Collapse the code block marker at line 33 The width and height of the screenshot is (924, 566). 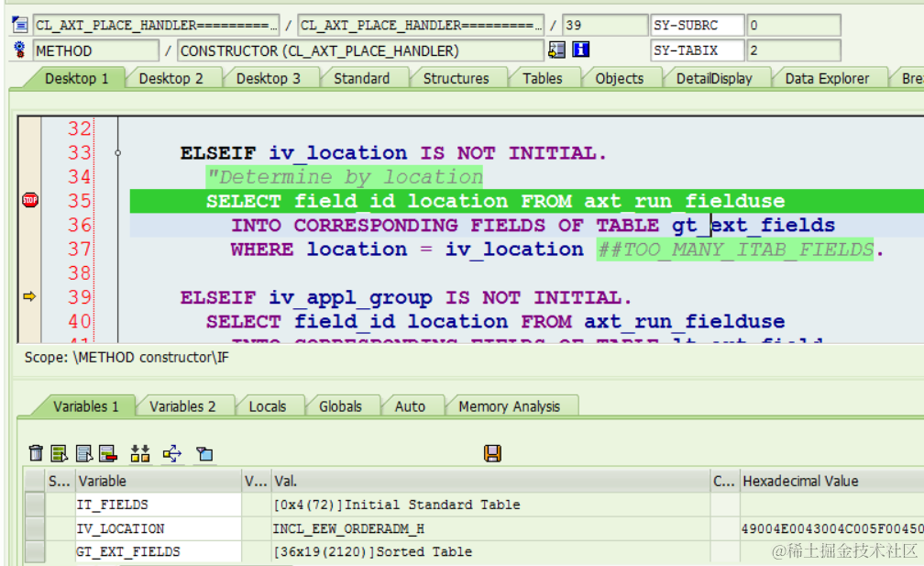pyautogui.click(x=118, y=153)
